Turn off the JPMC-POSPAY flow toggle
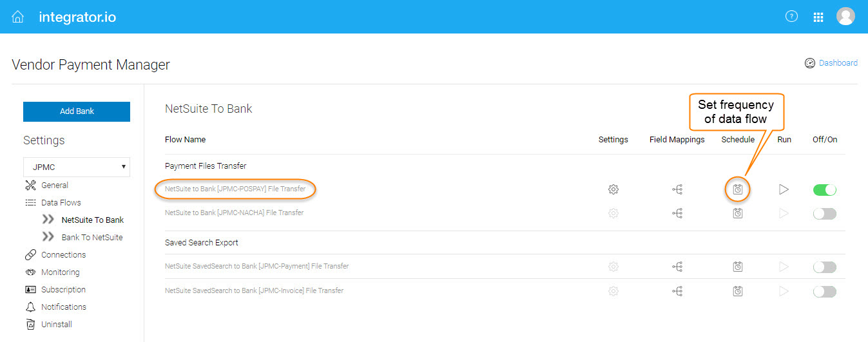 tap(825, 189)
